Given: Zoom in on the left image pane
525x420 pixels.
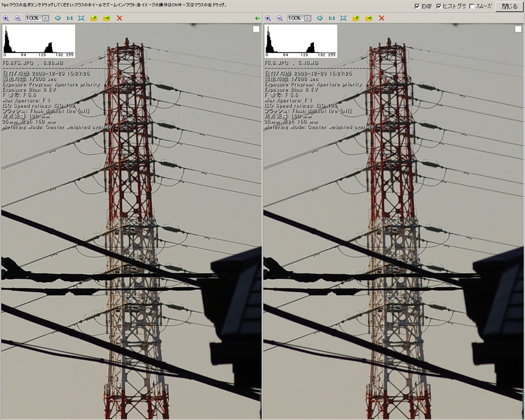Looking at the screenshot, I should pyautogui.click(x=6, y=18).
